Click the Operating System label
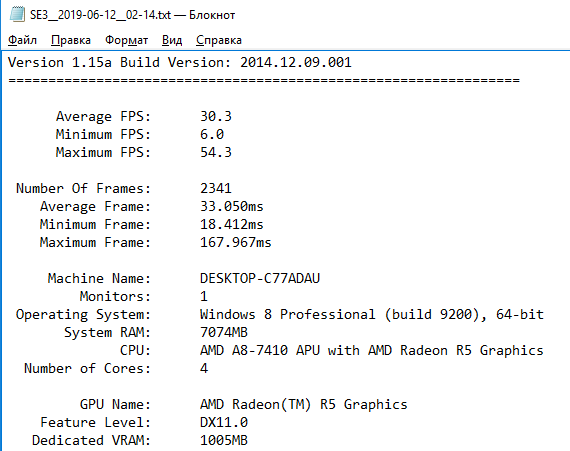Viewport: 570px width, 451px height. (x=83, y=315)
